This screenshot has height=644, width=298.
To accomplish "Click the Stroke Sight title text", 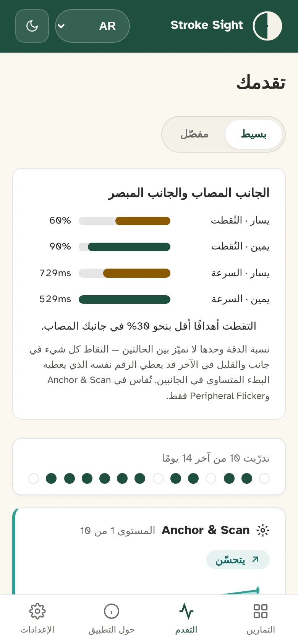I will [x=207, y=25].
